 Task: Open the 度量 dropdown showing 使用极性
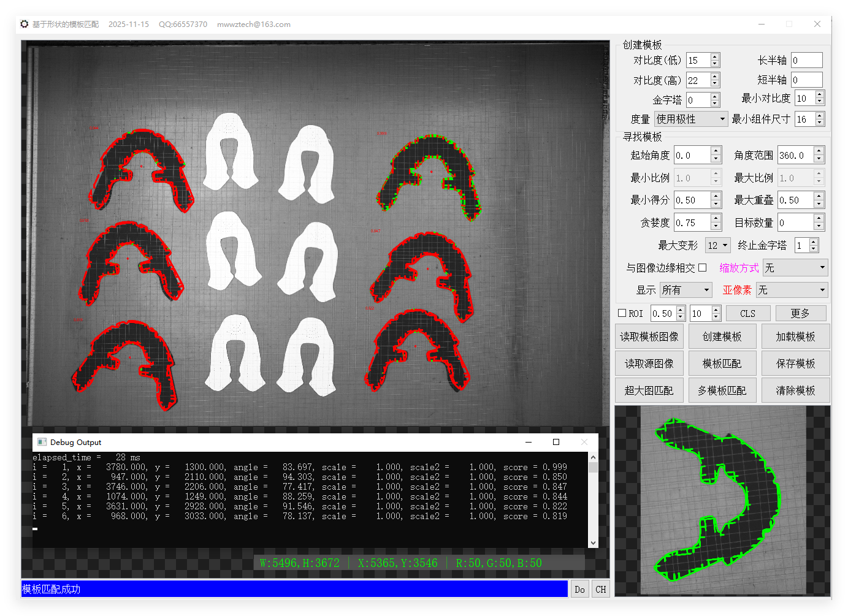691,118
